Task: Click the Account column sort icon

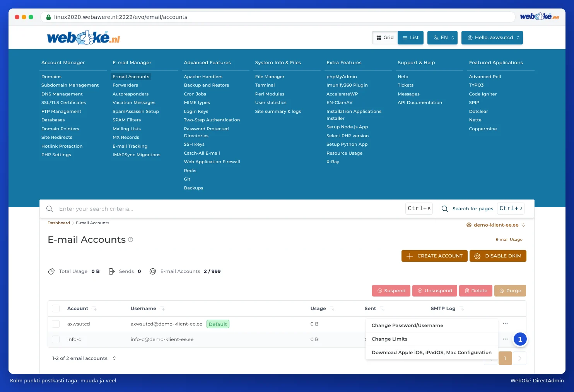Action: coord(94,308)
